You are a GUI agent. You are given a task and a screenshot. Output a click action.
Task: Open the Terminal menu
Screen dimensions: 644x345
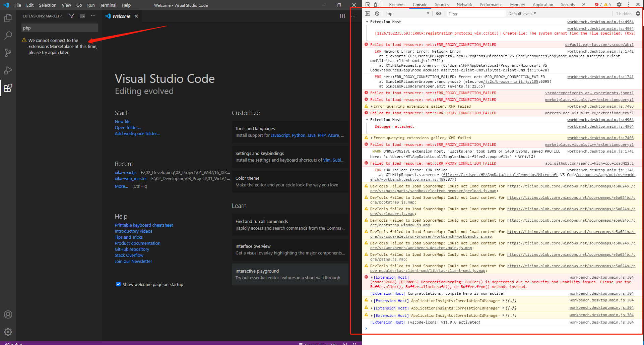[108, 5]
